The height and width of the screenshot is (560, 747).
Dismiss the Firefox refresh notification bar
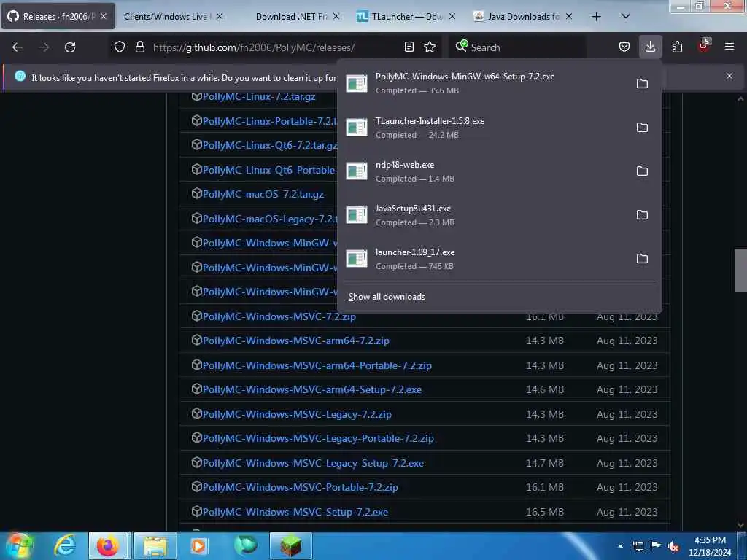pyautogui.click(x=729, y=76)
